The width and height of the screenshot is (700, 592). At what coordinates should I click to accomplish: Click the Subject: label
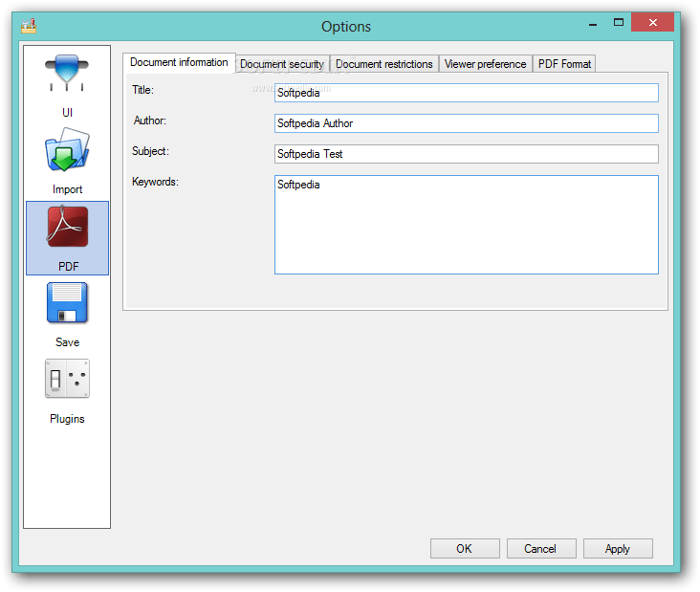[x=150, y=151]
